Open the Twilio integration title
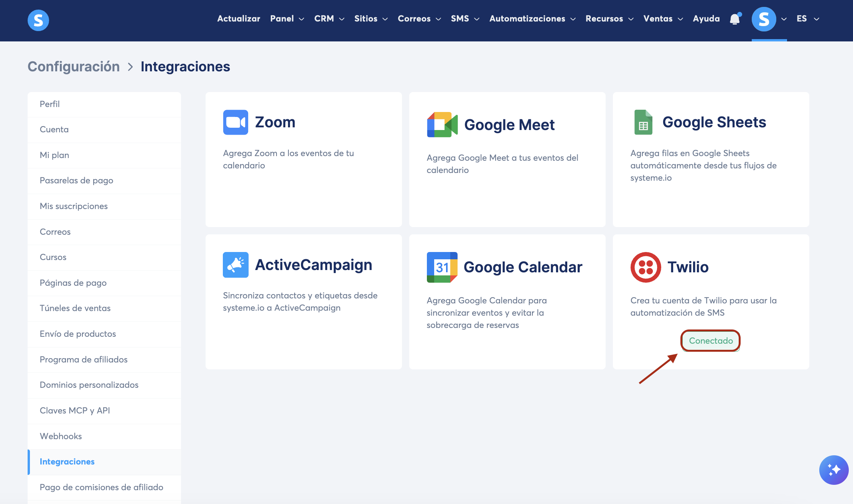 pyautogui.click(x=688, y=267)
